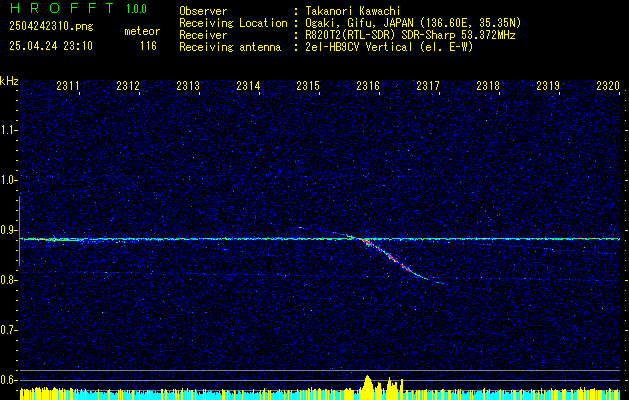Click the 0.9 kHz axis label

(x=9, y=230)
